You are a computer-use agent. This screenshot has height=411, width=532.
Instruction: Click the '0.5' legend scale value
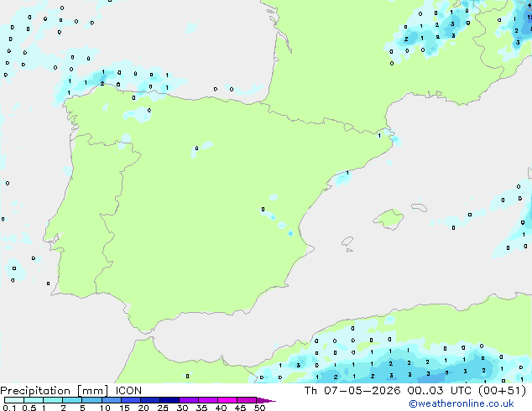pyautogui.click(x=29, y=408)
